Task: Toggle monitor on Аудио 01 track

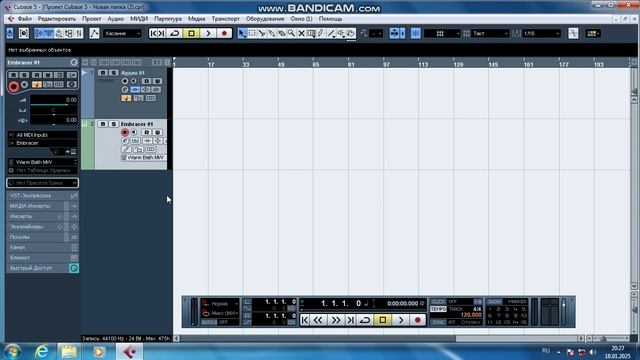Action: (133, 81)
